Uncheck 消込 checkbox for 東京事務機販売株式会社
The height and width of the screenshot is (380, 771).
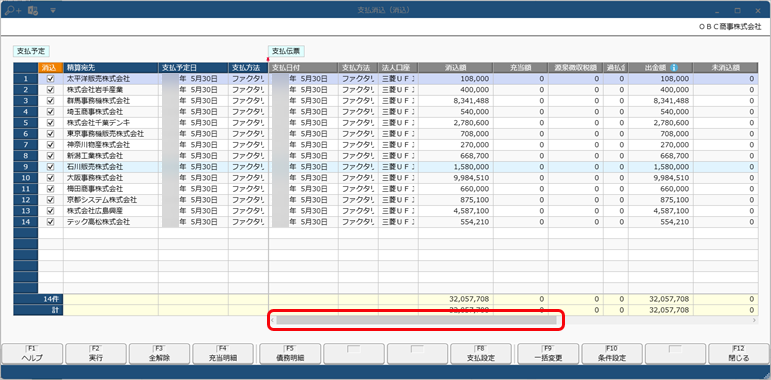pos(50,134)
